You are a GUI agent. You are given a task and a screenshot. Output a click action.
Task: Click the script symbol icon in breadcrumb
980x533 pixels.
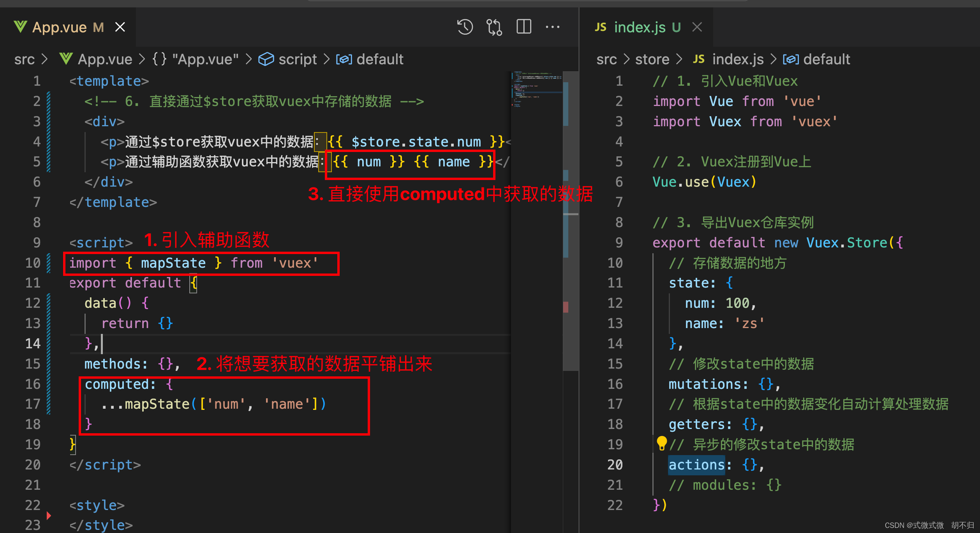click(266, 59)
